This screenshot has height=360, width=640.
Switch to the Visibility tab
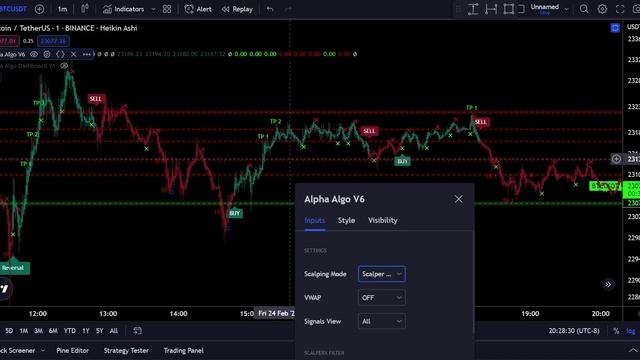pos(382,220)
